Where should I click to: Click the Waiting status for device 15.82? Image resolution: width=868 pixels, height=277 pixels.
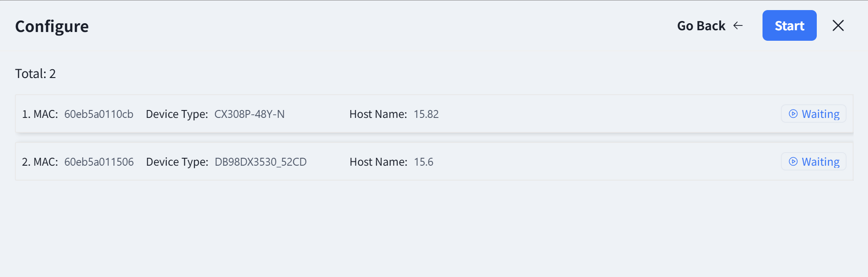pyautogui.click(x=814, y=114)
